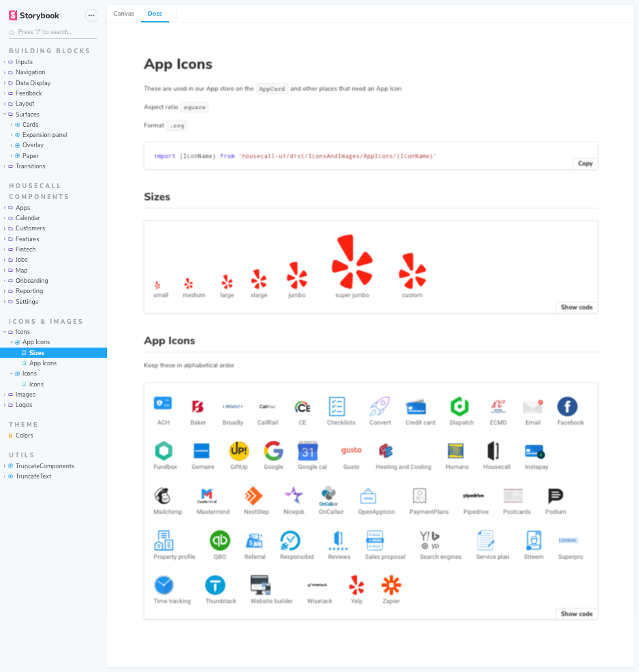
Task: Click the Google cal app icon
Action: pos(308,451)
